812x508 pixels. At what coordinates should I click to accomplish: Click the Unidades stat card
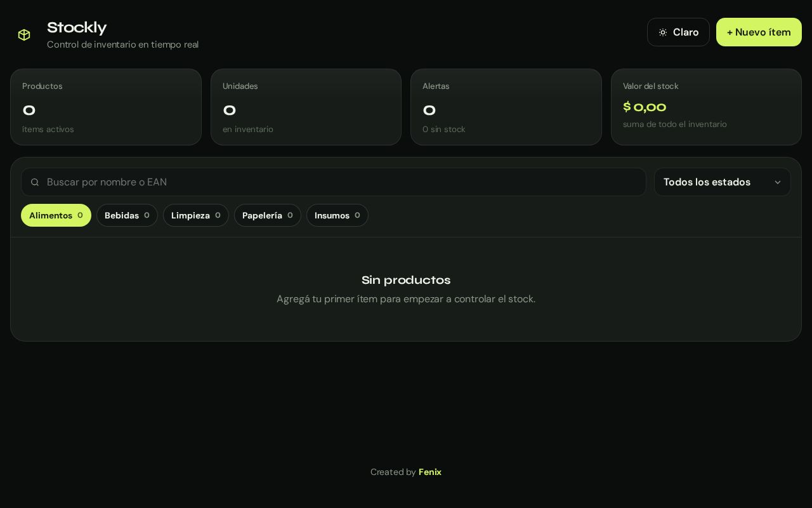[x=306, y=107]
